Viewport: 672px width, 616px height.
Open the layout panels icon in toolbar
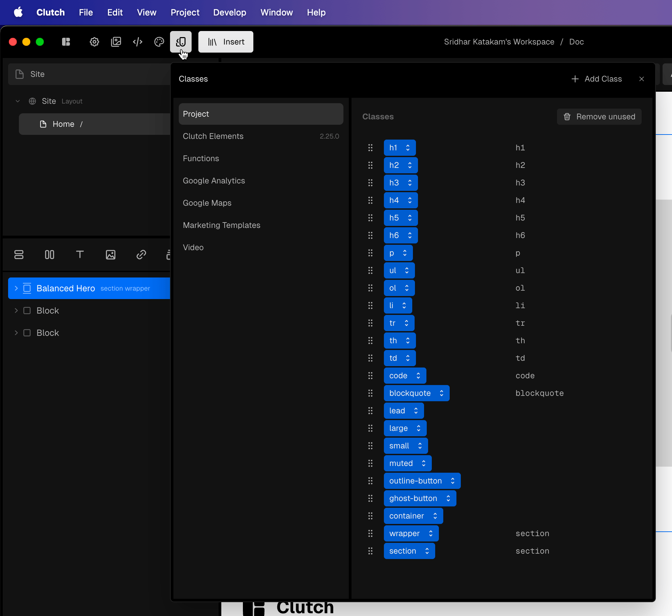(66, 42)
